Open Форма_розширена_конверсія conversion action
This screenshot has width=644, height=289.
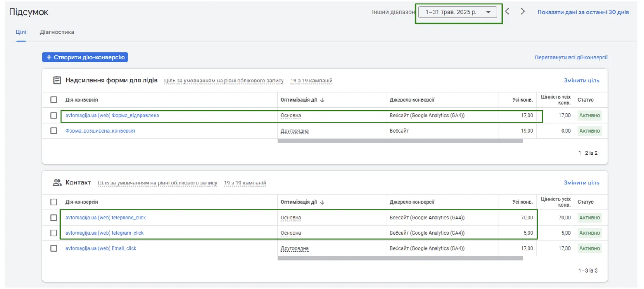click(x=100, y=131)
